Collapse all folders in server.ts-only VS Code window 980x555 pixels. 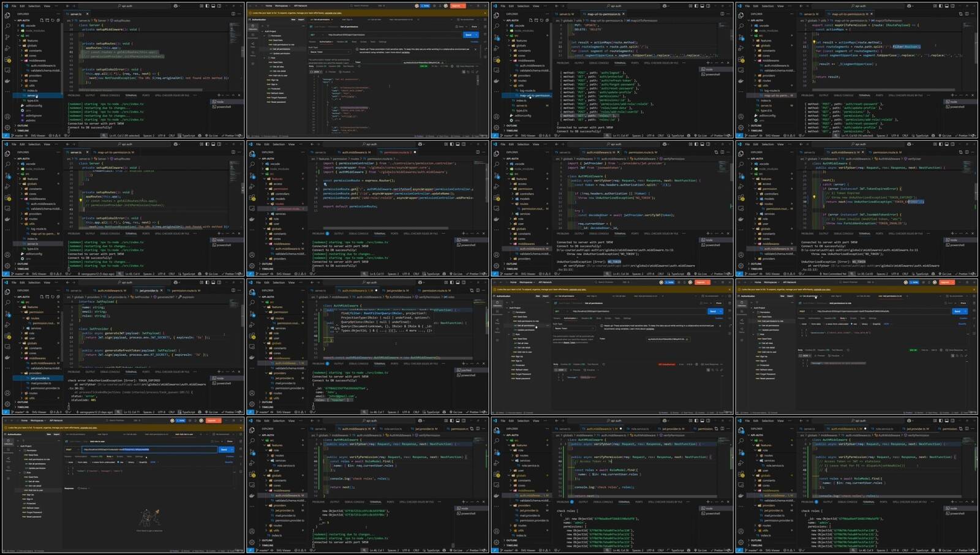pyautogui.click(x=58, y=20)
